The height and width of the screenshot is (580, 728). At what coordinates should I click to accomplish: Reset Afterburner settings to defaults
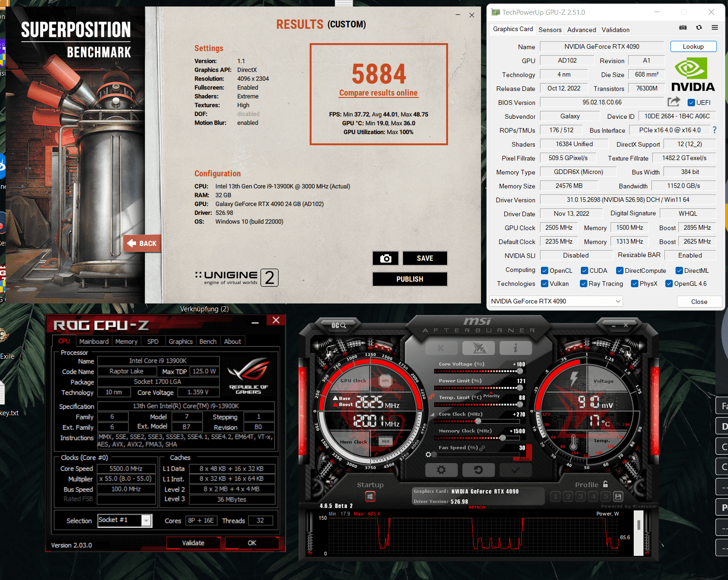pyautogui.click(x=479, y=470)
